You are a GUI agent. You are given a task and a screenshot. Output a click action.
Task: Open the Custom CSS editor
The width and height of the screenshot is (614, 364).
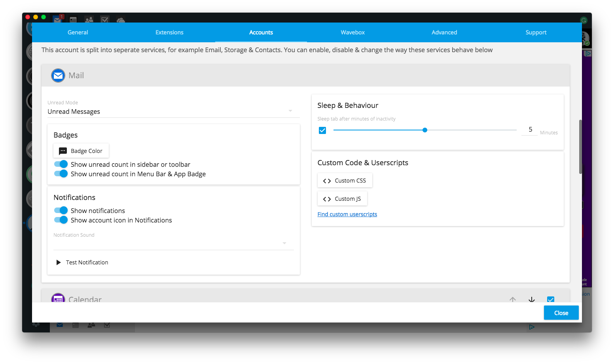click(345, 180)
